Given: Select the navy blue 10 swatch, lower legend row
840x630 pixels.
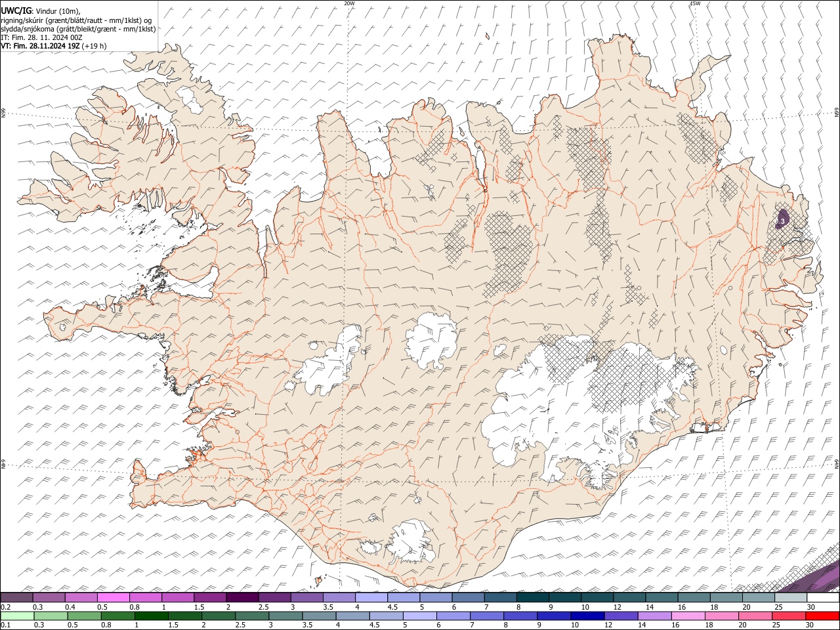Looking at the screenshot, I should coord(587,616).
